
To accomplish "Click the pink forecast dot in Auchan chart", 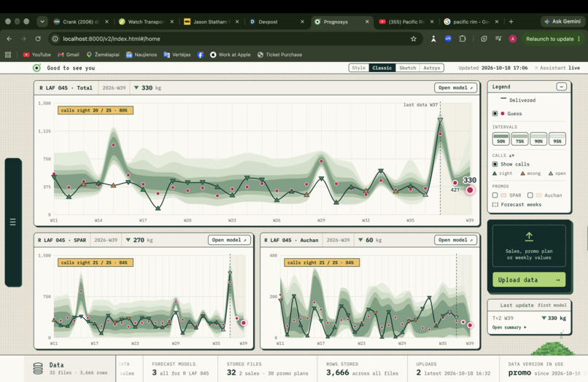I will (x=470, y=325).
